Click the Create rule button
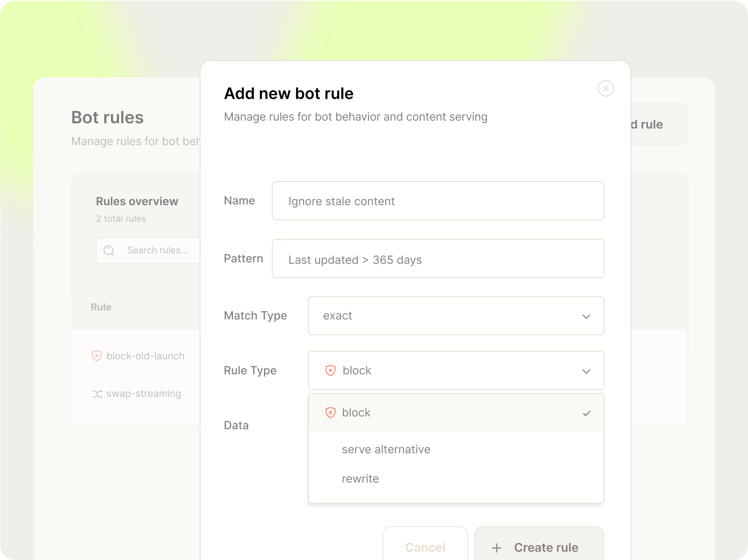This screenshot has width=748, height=560. pyautogui.click(x=539, y=548)
